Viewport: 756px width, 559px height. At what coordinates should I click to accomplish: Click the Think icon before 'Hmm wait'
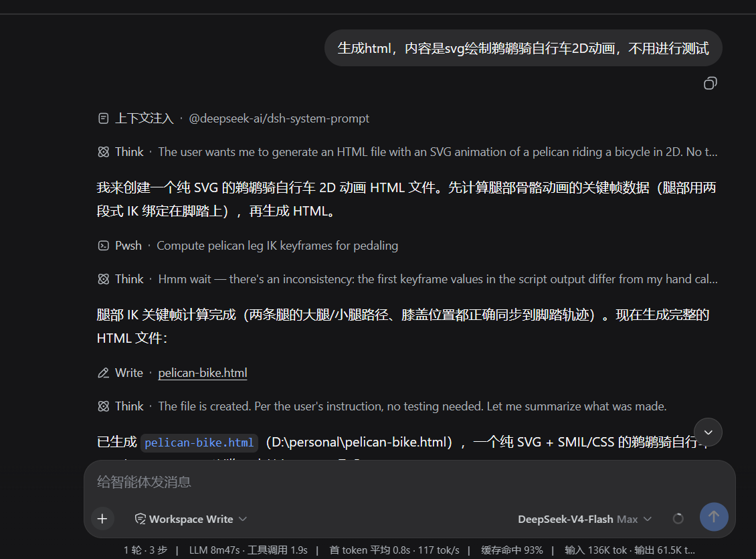point(103,279)
